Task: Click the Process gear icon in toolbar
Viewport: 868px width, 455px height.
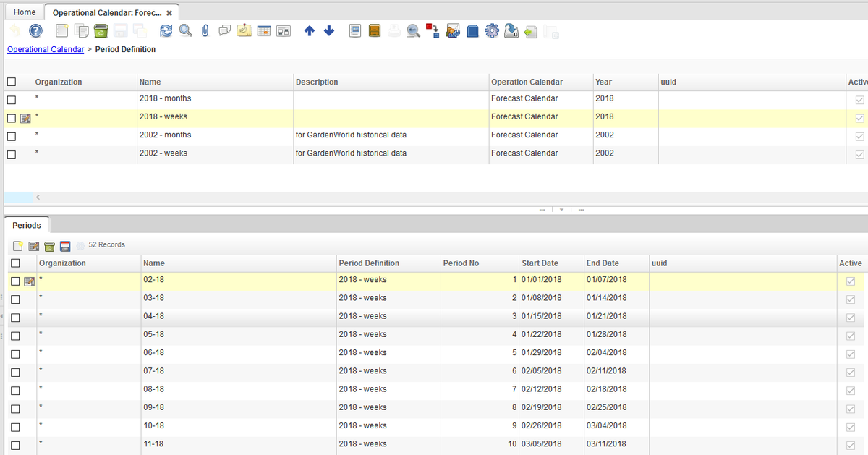Action: [492, 31]
